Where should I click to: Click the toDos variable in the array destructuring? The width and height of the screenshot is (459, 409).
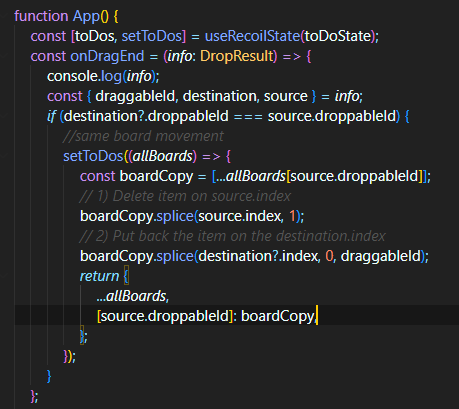coord(94,36)
